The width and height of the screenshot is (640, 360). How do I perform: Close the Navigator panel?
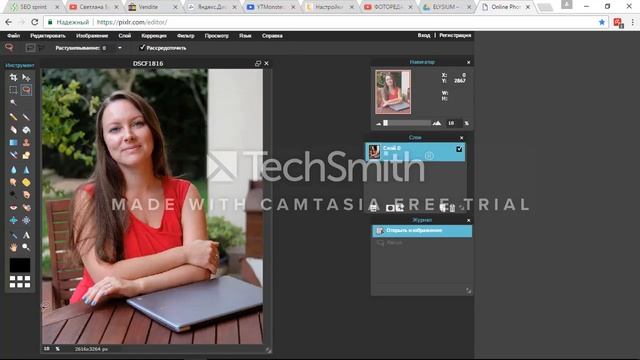(469, 62)
